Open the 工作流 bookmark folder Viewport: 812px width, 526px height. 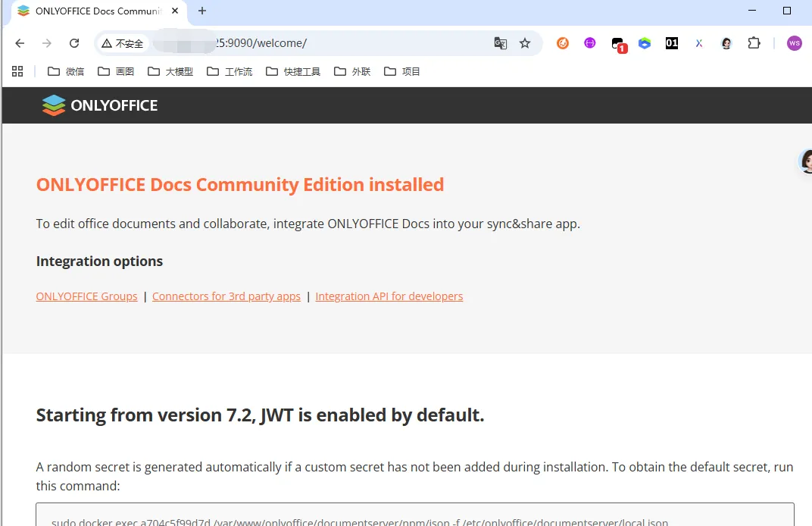click(230, 71)
